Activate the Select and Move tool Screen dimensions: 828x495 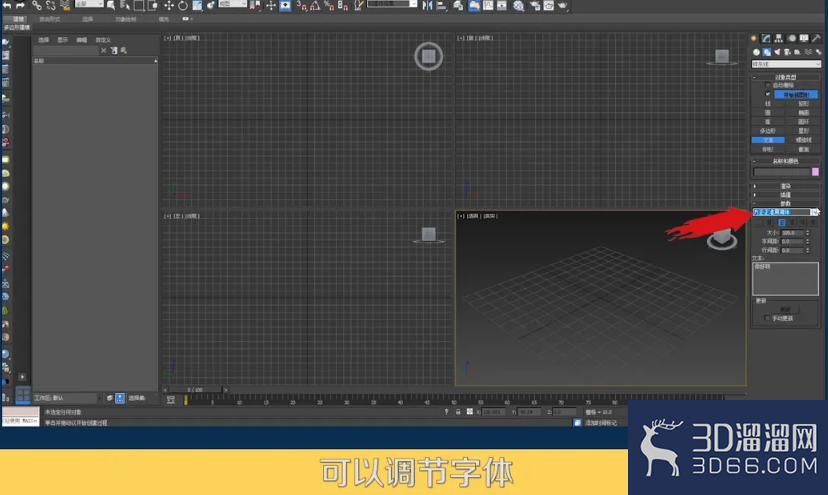168,5
